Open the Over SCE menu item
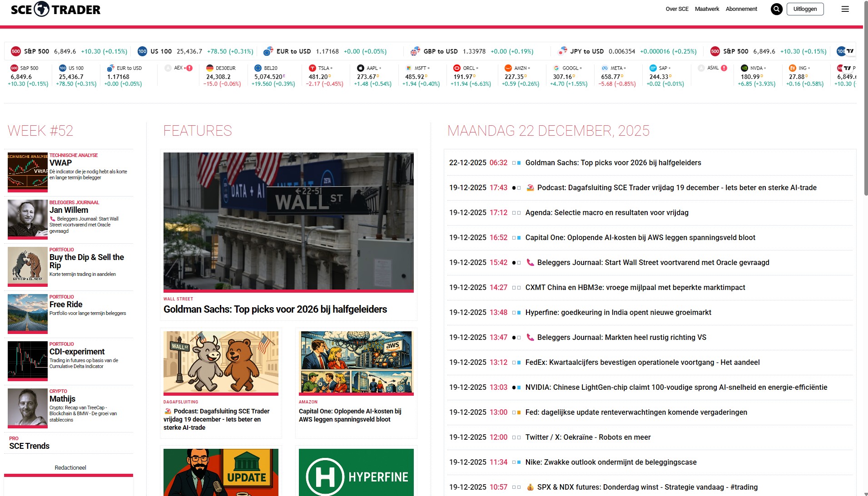This screenshot has height=496, width=868. click(677, 9)
